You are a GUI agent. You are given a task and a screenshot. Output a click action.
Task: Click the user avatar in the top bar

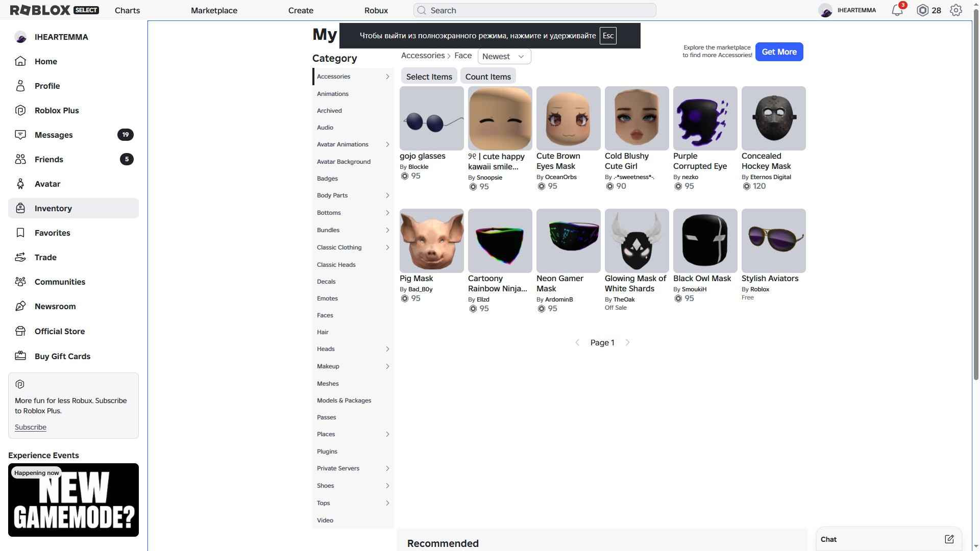pos(825,10)
